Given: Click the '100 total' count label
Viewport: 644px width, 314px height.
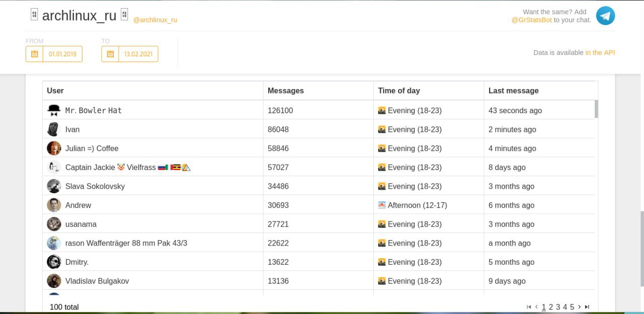Looking at the screenshot, I should tap(64, 307).
